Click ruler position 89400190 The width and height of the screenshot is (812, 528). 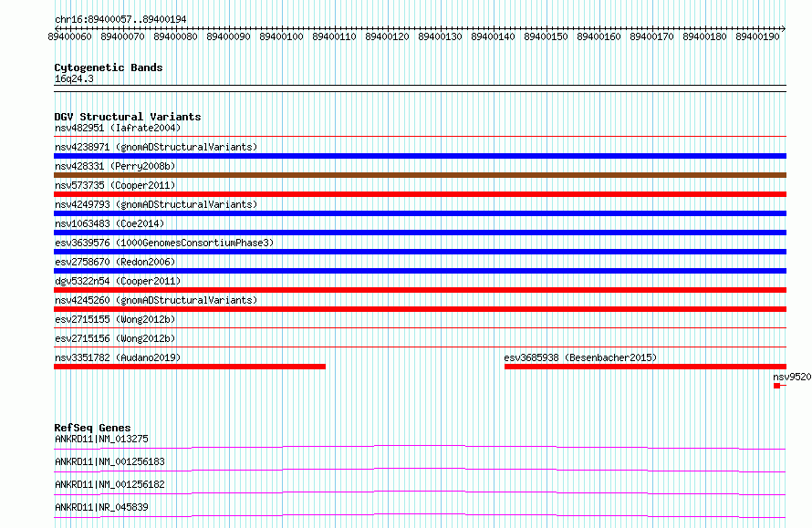(757, 36)
